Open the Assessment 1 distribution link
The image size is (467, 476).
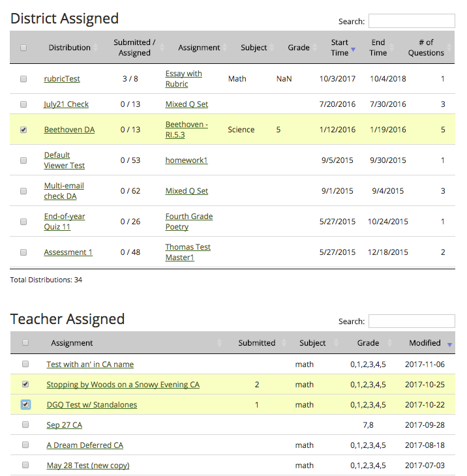tap(68, 252)
